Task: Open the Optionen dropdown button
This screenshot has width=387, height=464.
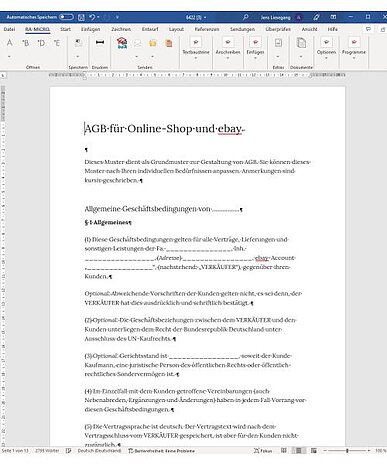Action: (x=326, y=48)
